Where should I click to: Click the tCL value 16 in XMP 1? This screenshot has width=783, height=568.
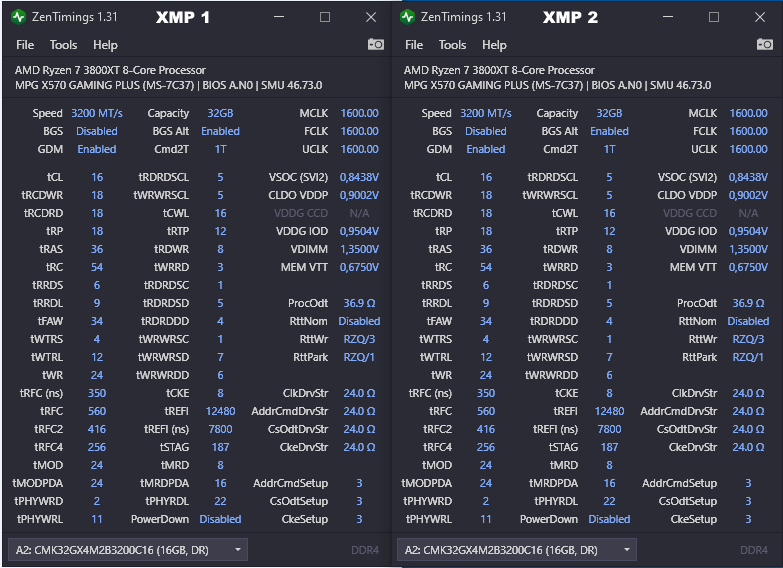pos(97,177)
